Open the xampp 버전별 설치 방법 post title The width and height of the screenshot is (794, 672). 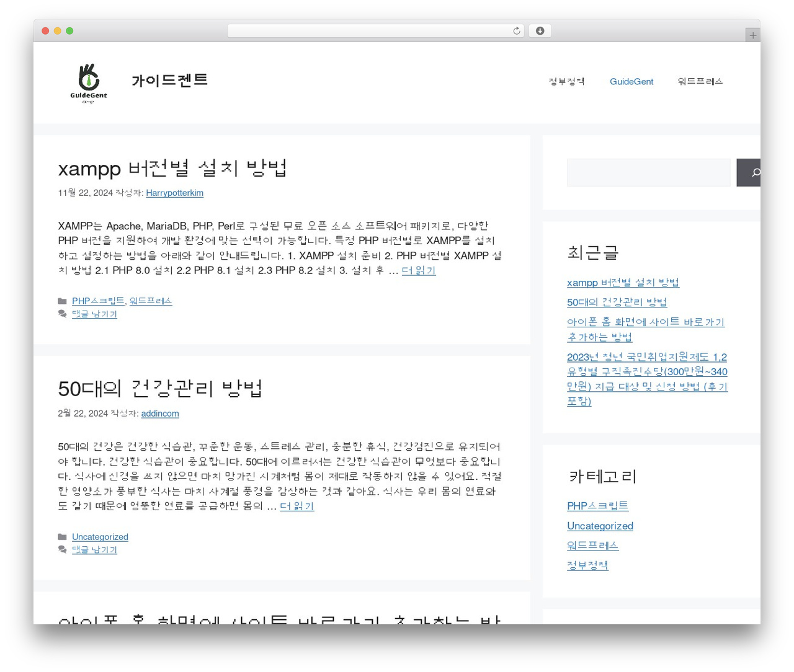[172, 168]
